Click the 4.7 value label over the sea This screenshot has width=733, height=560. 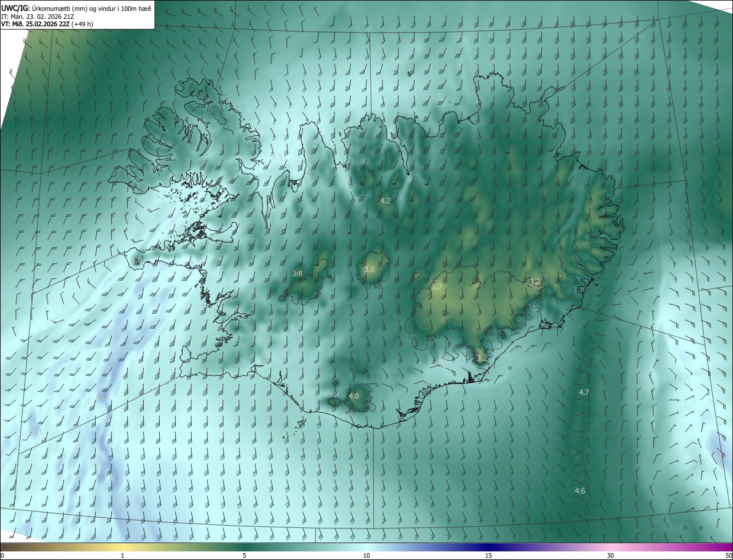584,392
